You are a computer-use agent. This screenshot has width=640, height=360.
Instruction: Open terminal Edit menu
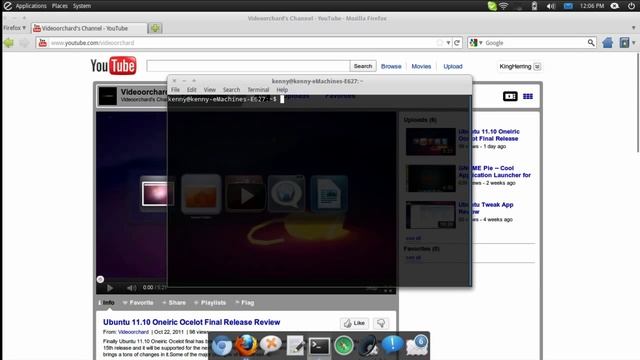pyautogui.click(x=191, y=90)
